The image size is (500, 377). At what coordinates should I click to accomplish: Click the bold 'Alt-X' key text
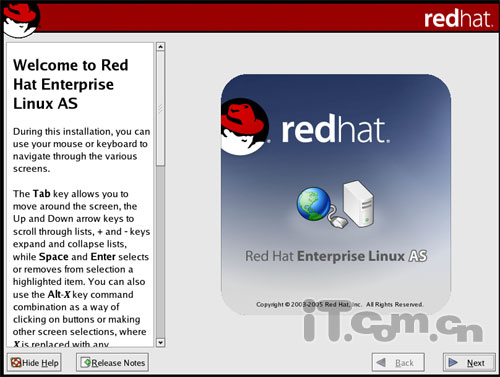(59, 294)
